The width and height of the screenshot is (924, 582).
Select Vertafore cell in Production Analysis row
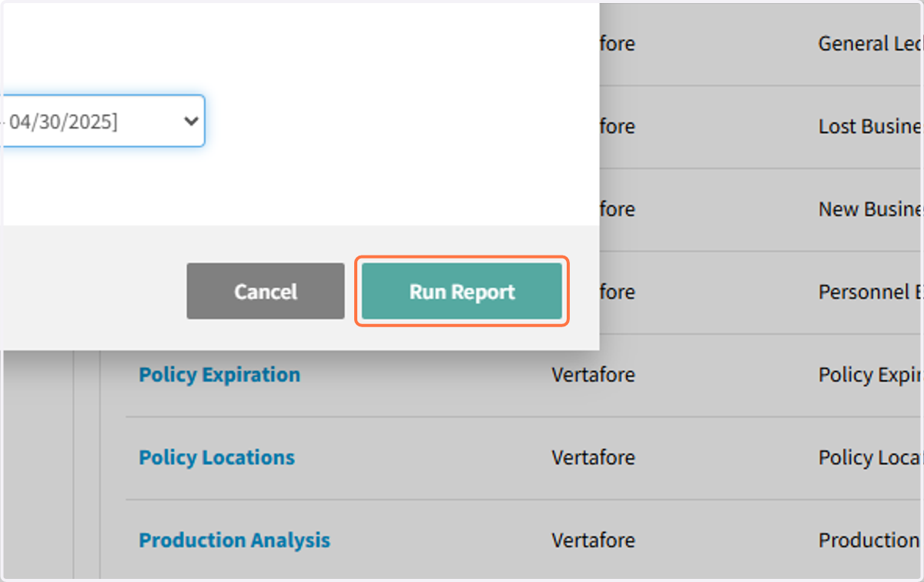[593, 540]
